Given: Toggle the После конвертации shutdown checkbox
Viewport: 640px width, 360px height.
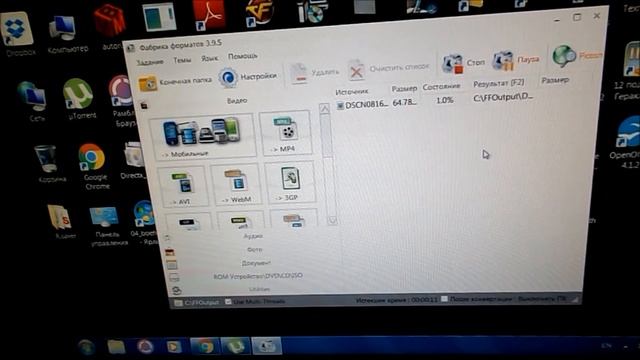Looking at the screenshot, I should (444, 299).
